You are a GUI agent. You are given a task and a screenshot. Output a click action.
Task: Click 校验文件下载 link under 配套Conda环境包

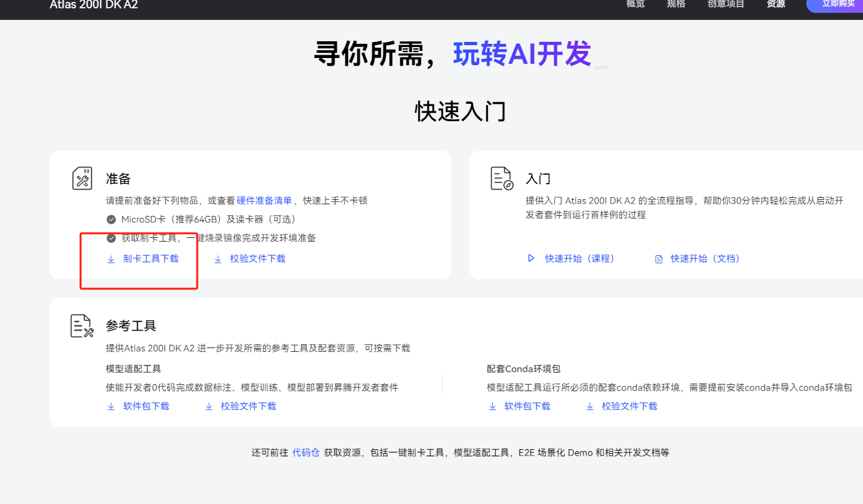pyautogui.click(x=630, y=407)
